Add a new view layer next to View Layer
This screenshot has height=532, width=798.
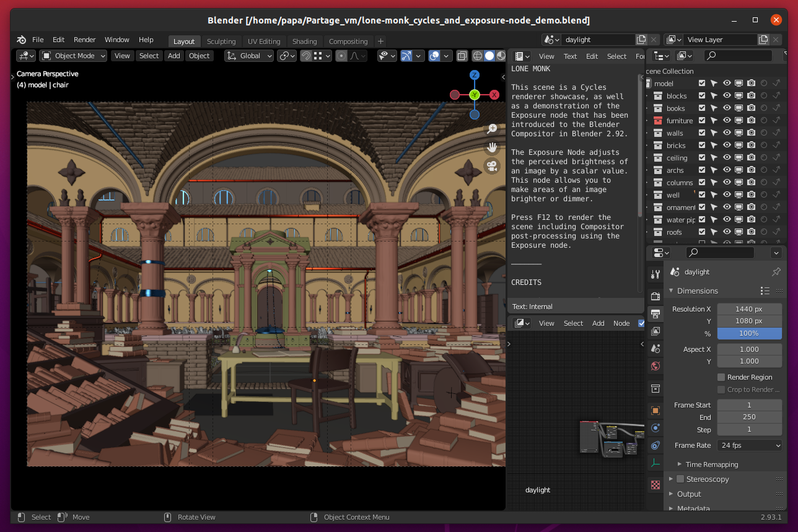[x=764, y=40]
